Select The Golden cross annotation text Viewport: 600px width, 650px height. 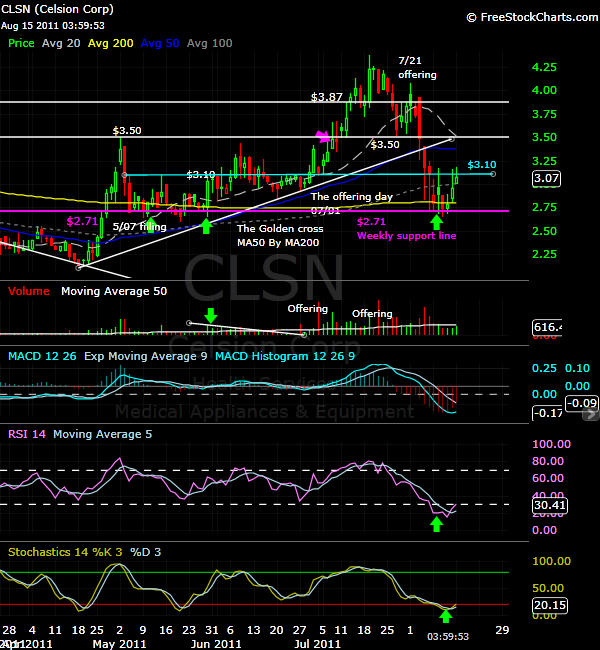[x=280, y=235]
